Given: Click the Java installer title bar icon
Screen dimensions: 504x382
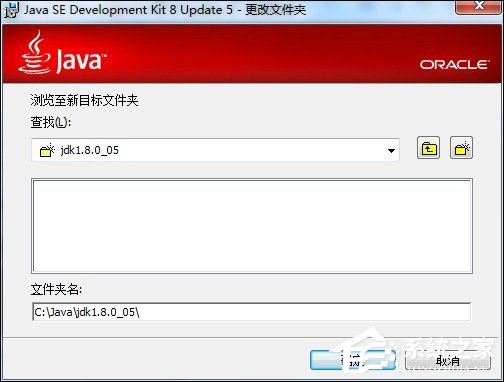Looking at the screenshot, I should (12, 10).
